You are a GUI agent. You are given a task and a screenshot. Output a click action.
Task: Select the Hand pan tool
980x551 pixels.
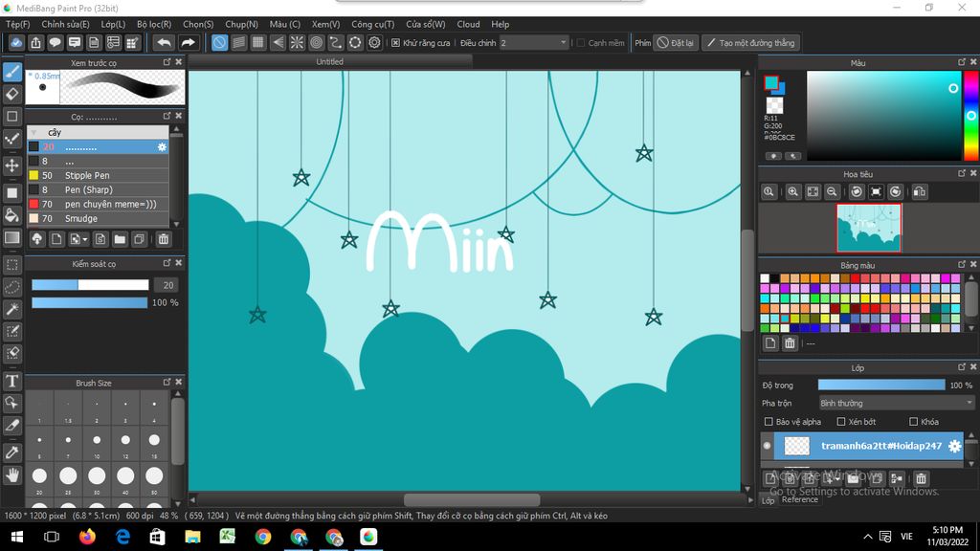pyautogui.click(x=11, y=475)
